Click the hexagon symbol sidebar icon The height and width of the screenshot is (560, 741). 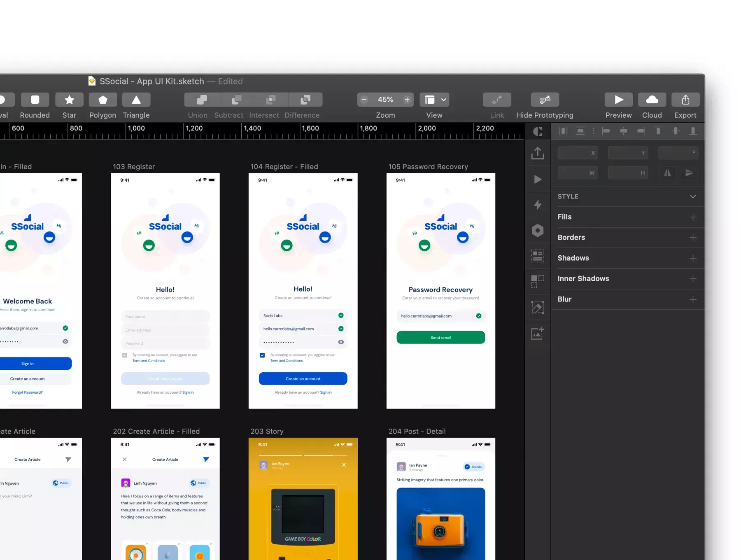click(x=538, y=231)
